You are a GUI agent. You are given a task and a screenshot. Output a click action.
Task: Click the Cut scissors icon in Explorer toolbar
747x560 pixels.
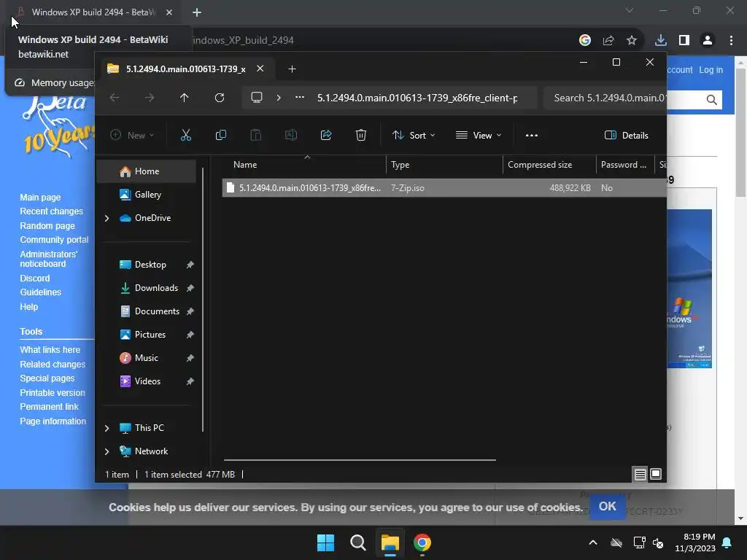[x=186, y=135]
